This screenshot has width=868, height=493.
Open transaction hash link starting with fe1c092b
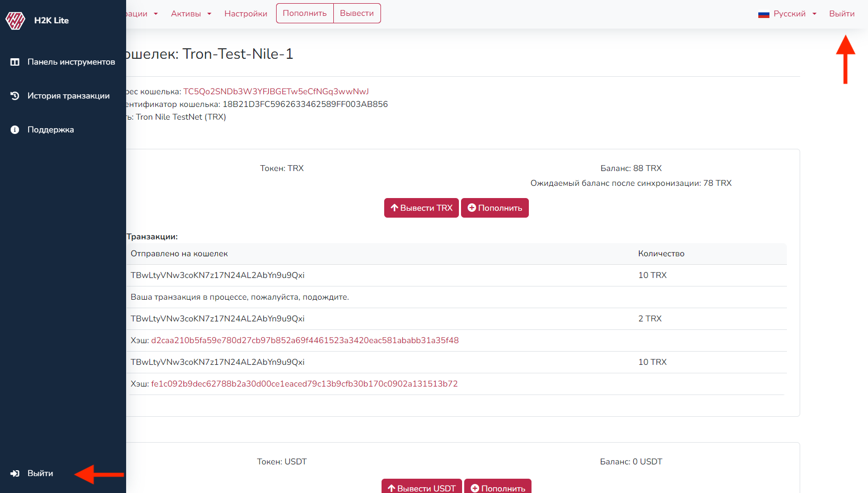[x=304, y=384]
